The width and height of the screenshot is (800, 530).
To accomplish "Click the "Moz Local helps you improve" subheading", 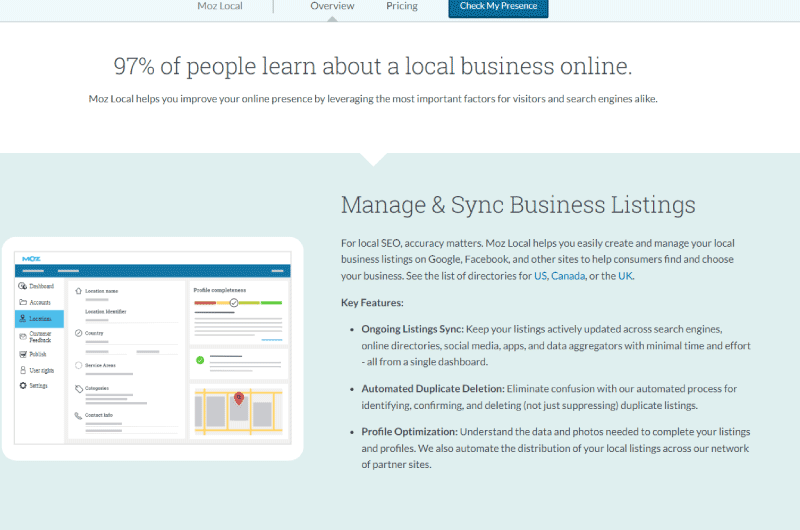I will pos(373,99).
